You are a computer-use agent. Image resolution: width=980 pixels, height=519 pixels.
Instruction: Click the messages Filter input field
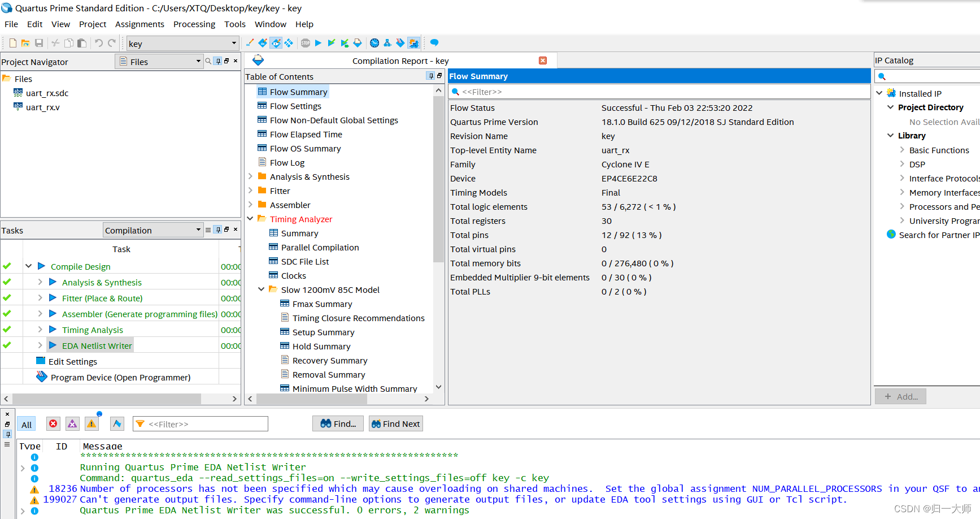(x=201, y=424)
